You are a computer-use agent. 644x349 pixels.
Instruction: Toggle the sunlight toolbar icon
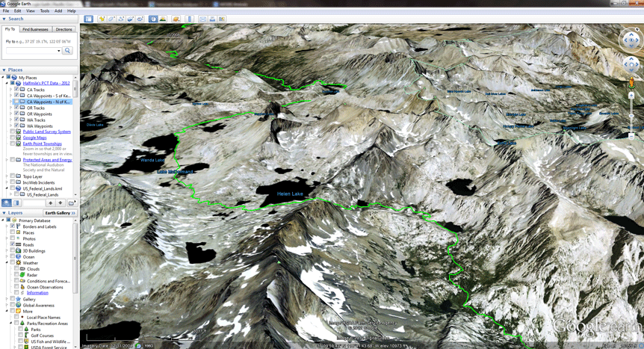click(163, 19)
